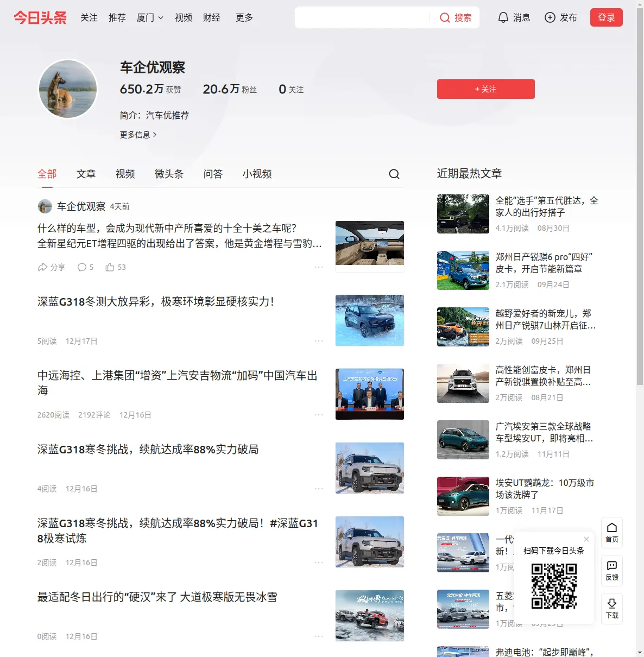Open thumbnail of 大道极寒版 article
Screen dimensions: 644x657
[x=370, y=616]
